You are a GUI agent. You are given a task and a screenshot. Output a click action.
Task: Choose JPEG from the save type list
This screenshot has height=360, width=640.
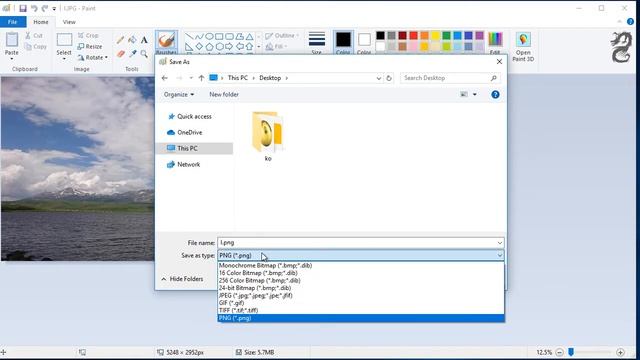[x=361, y=295]
